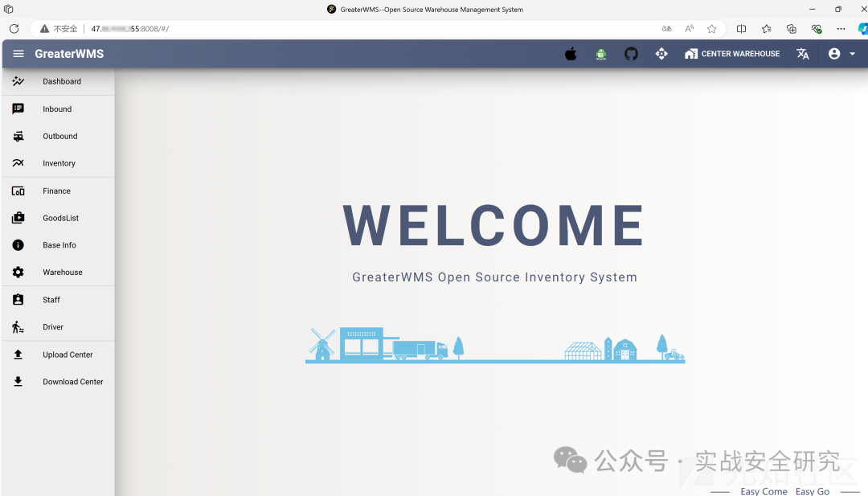Click the Upload Center arrow icon
The image size is (868, 496).
[x=18, y=355]
